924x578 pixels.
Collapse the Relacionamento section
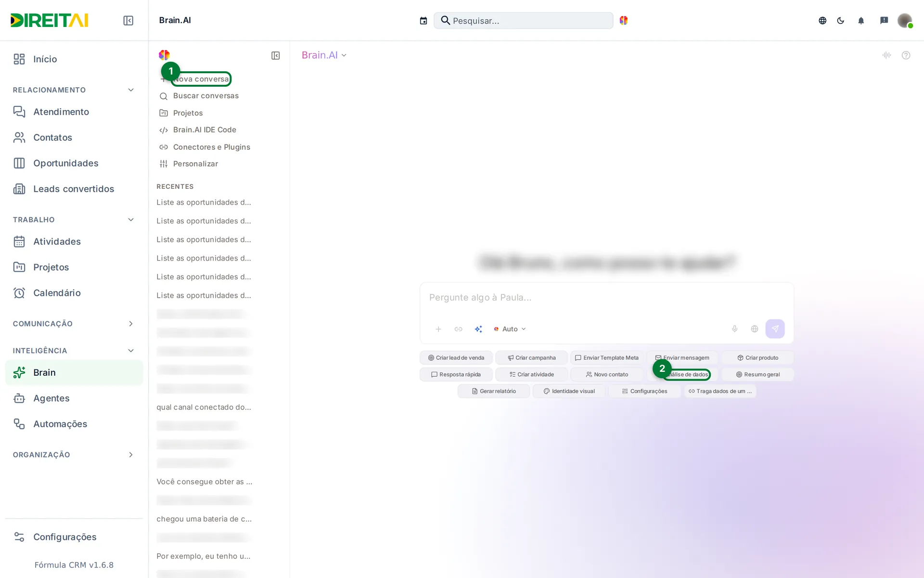(x=131, y=90)
